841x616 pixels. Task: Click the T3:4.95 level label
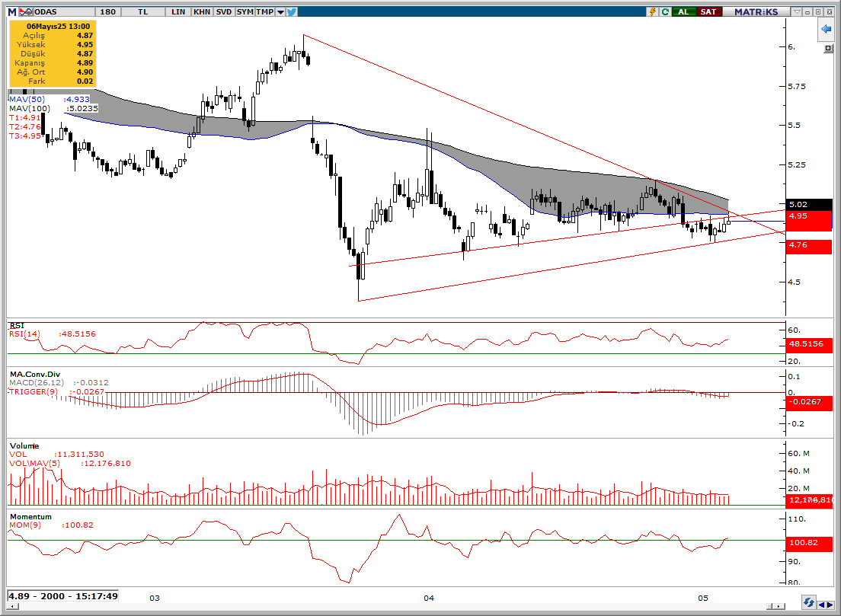pyautogui.click(x=24, y=136)
